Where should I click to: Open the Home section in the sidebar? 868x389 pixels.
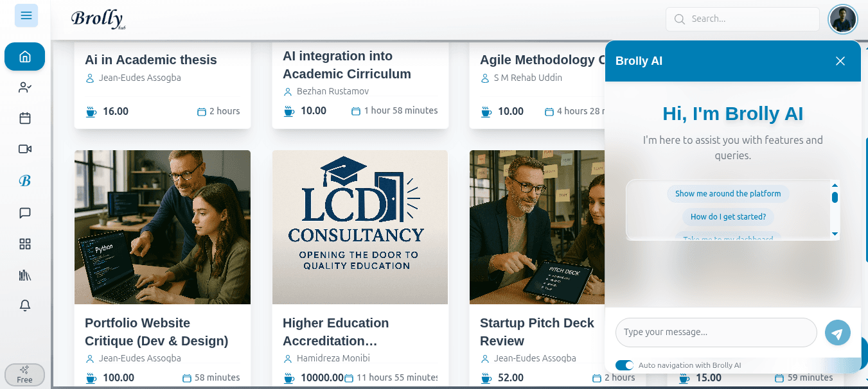(x=24, y=56)
